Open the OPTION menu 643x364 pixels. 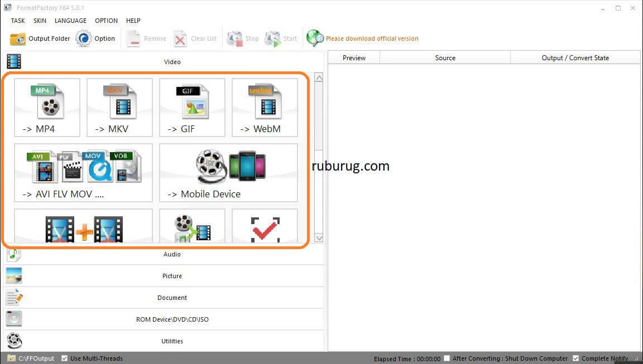(106, 21)
